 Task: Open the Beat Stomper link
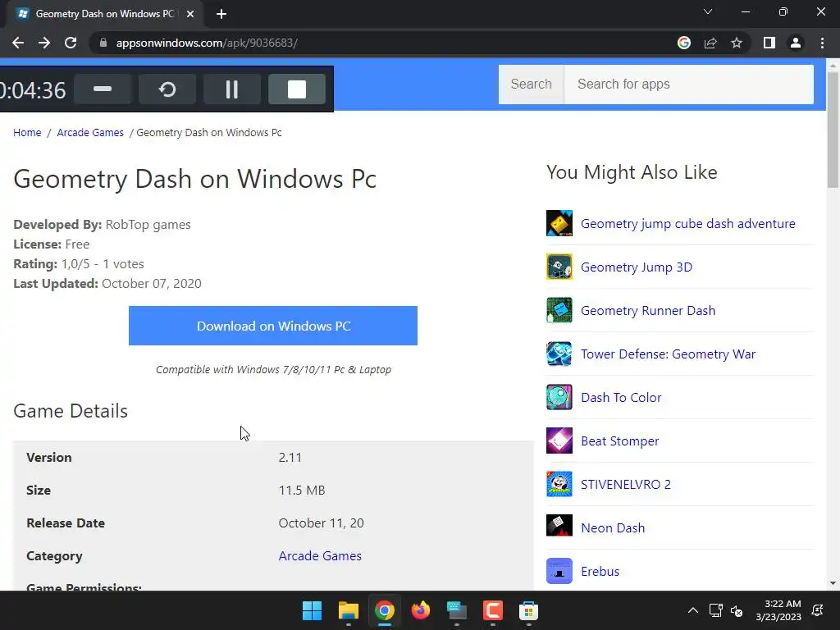click(620, 441)
